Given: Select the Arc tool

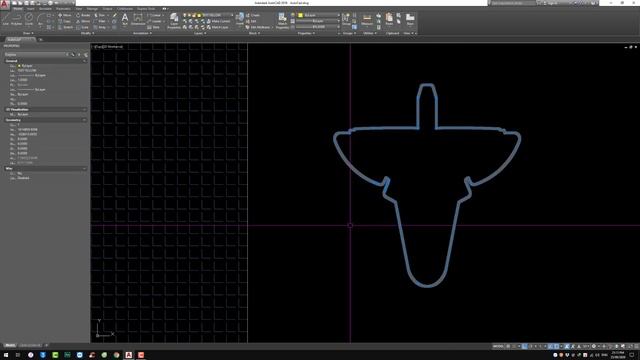Looking at the screenshot, I should 40,19.
